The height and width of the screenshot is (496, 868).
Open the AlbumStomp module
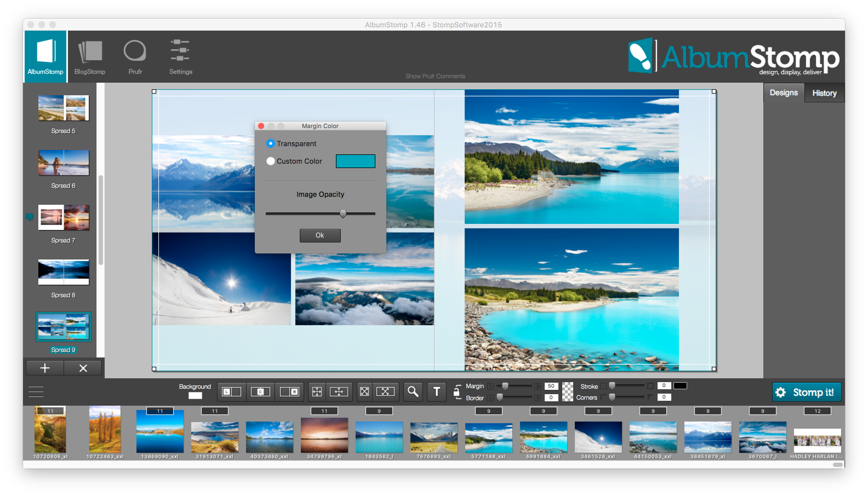[x=45, y=56]
